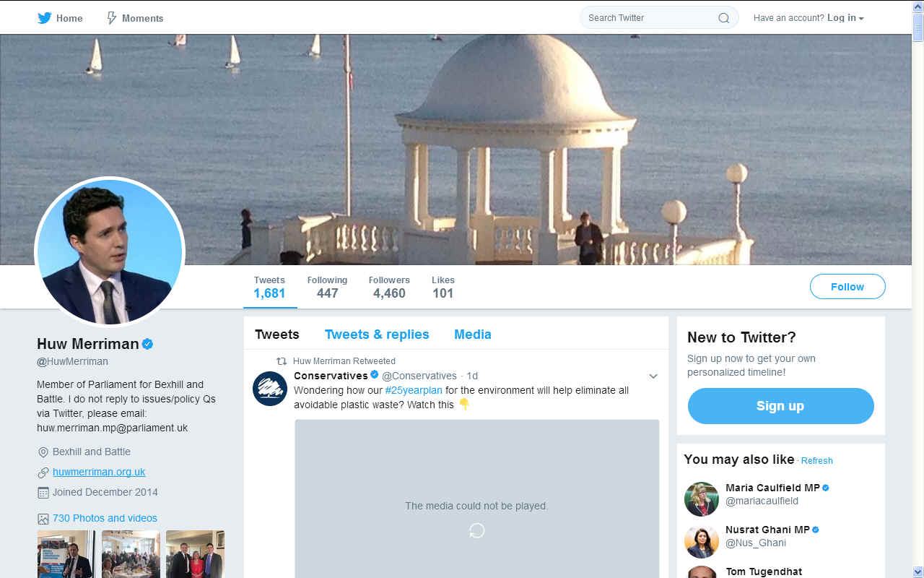Click the scrollbar up arrow
Image resolution: width=924 pixels, height=578 pixels.
click(918, 6)
